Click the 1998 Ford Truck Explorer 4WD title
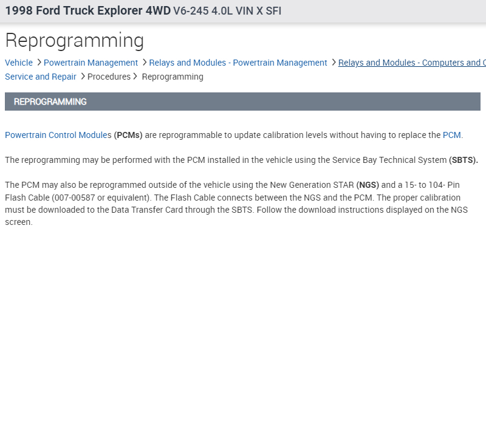The width and height of the screenshot is (486, 448). click(x=87, y=11)
